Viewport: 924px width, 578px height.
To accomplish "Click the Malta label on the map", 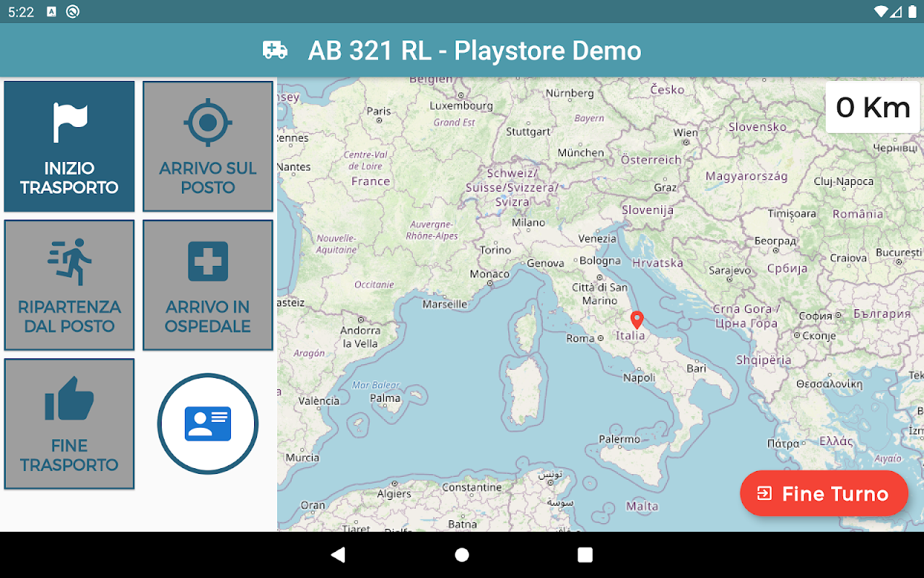I will tap(642, 506).
